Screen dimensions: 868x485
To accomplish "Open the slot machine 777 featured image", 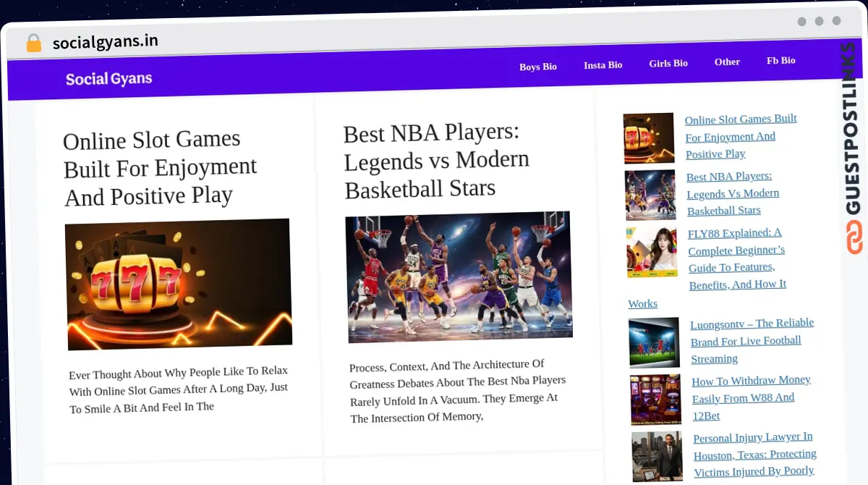I will tap(179, 284).
